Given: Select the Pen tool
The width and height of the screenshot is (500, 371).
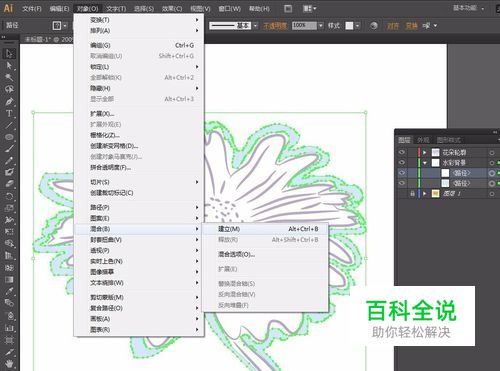Looking at the screenshot, I should coord(9,101).
